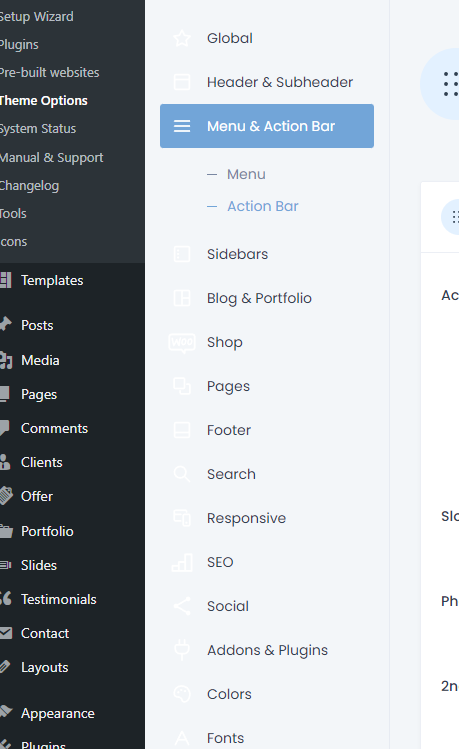Go to Pre-built websites in the admin menu
The image size is (459, 749).
coord(49,73)
